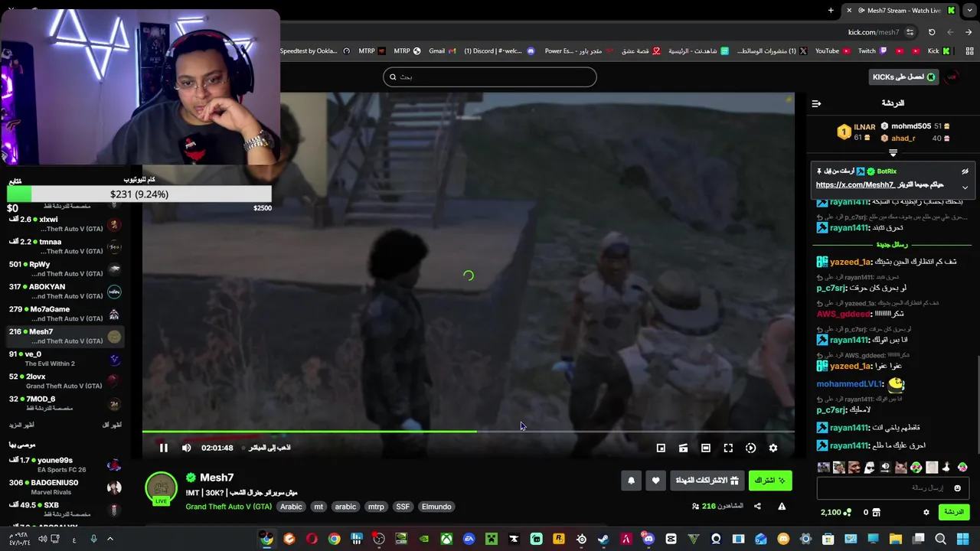
Task: Mute the video player volume
Action: (x=186, y=448)
